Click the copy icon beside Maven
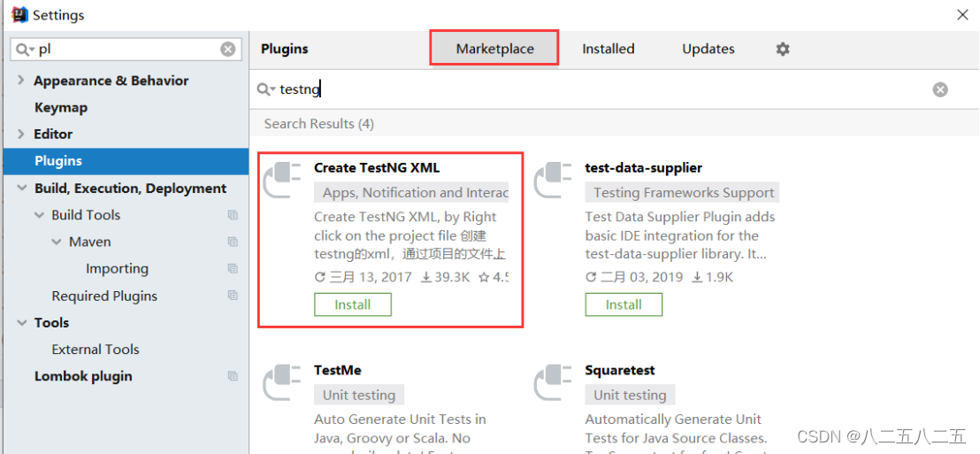The height and width of the screenshot is (454, 980). coord(234,242)
